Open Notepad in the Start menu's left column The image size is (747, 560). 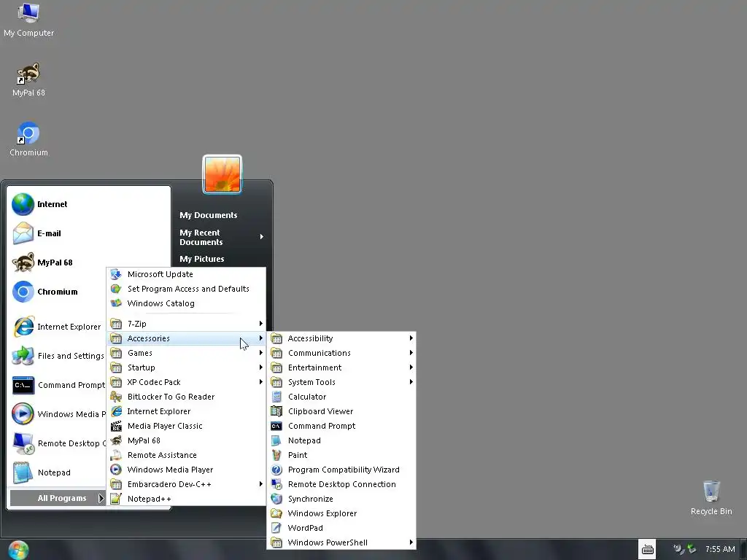point(58,472)
